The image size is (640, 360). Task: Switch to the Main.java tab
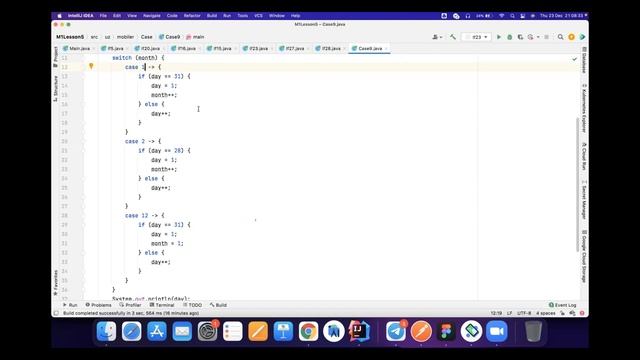(x=79, y=48)
